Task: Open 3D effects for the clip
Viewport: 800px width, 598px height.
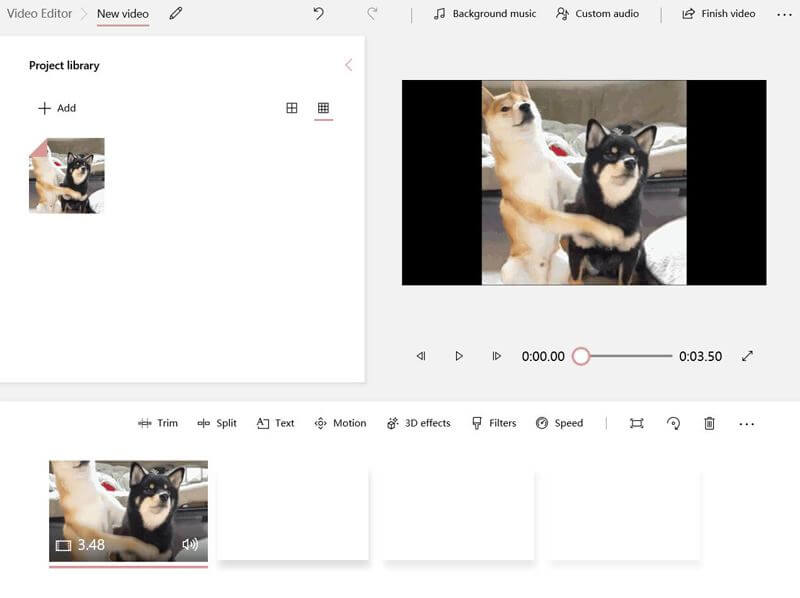Action: tap(419, 423)
